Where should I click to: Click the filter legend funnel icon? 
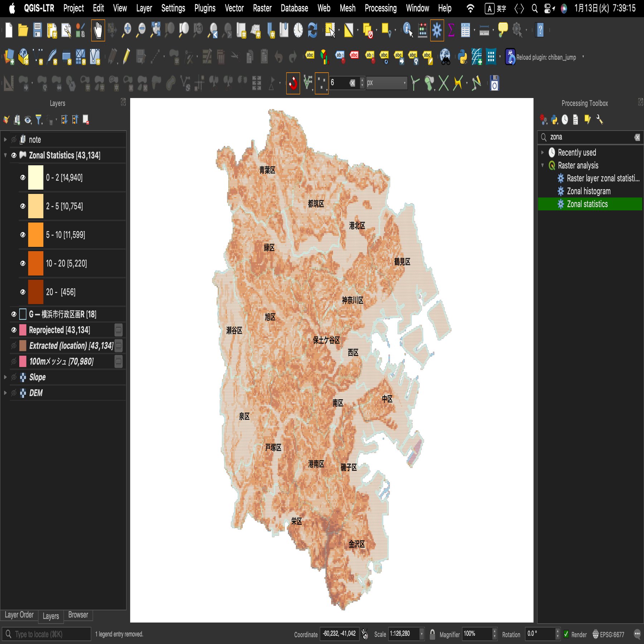tap(39, 119)
